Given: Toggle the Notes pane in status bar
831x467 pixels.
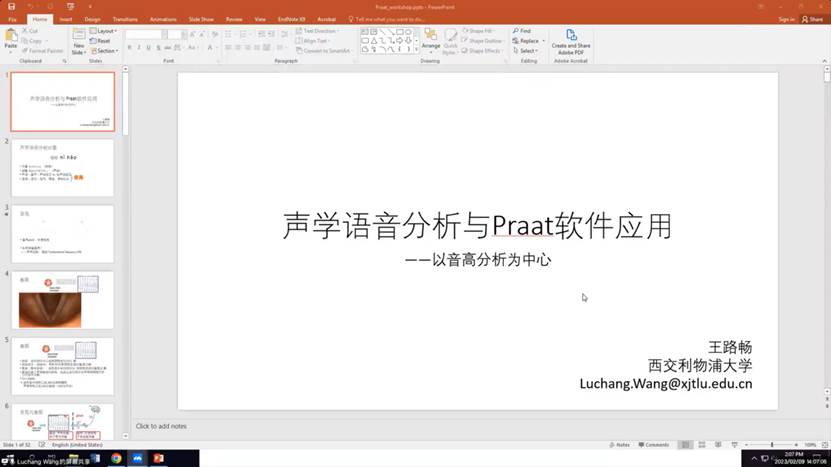Looking at the screenshot, I should [x=620, y=444].
